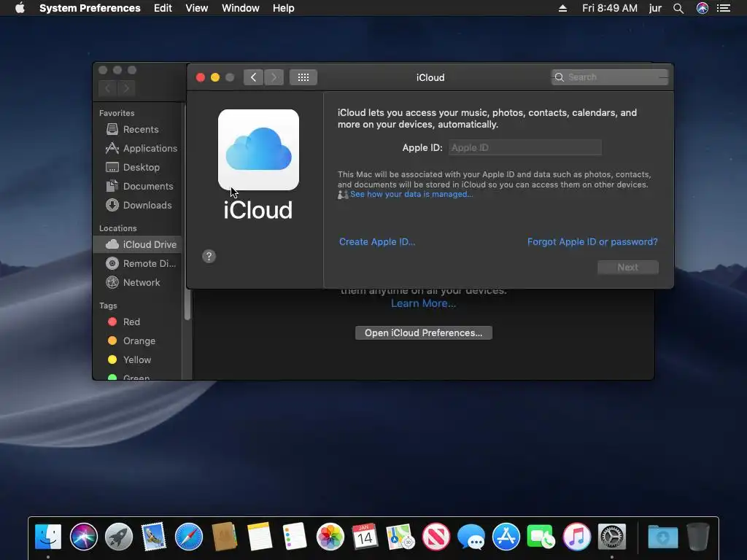This screenshot has height=560, width=747.
Task: Open Reminders app in the Dock
Action: click(x=295, y=537)
